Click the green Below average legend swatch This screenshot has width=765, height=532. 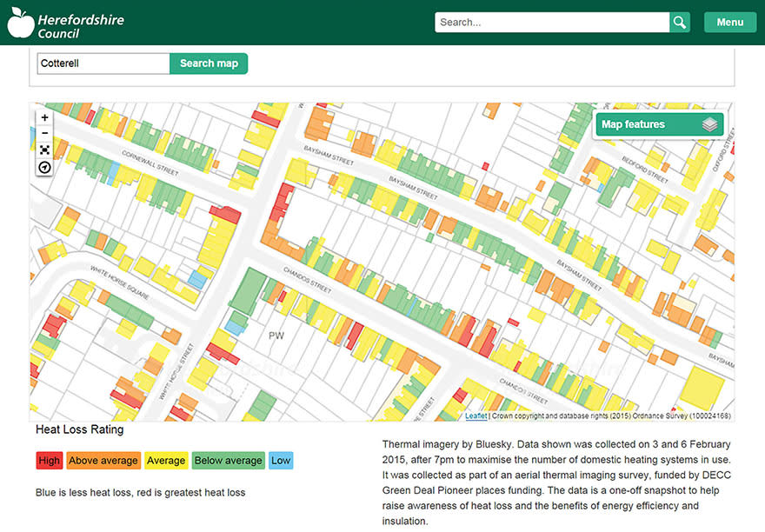[228, 461]
